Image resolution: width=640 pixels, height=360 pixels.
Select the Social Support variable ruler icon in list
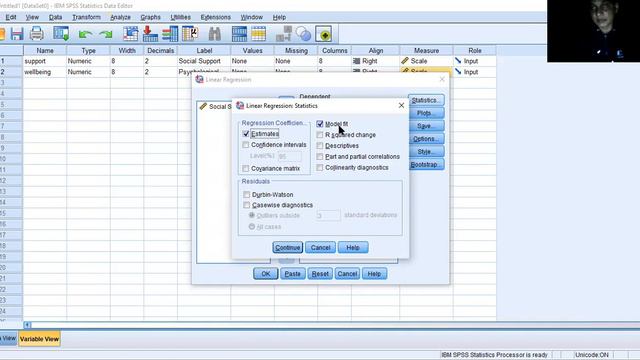point(203,106)
